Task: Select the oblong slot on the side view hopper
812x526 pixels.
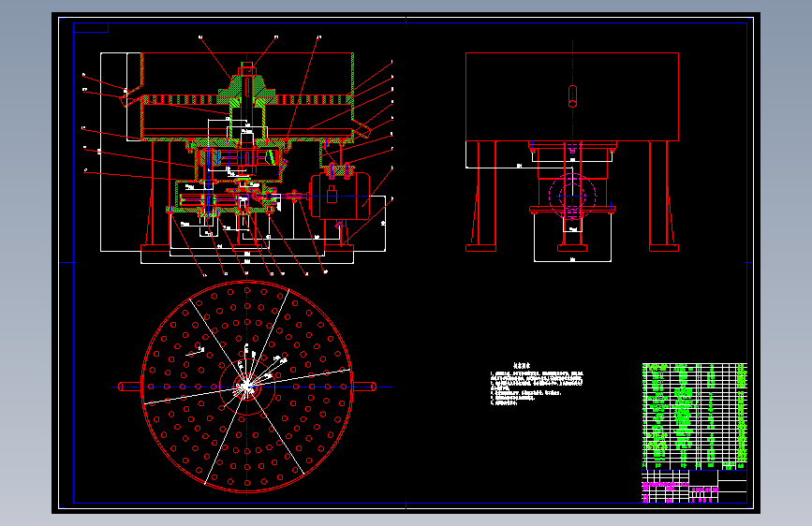Action: 572,96
